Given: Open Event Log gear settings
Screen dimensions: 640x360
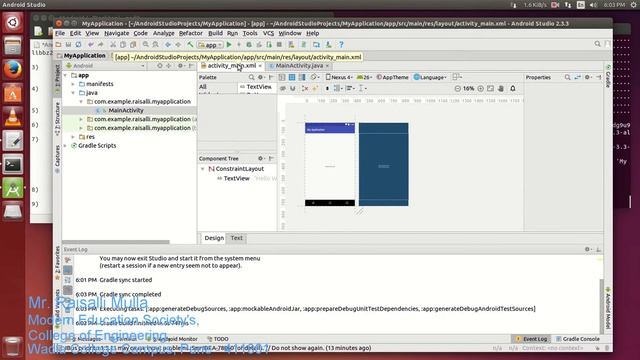Looking at the screenshot, I should pos(588,249).
